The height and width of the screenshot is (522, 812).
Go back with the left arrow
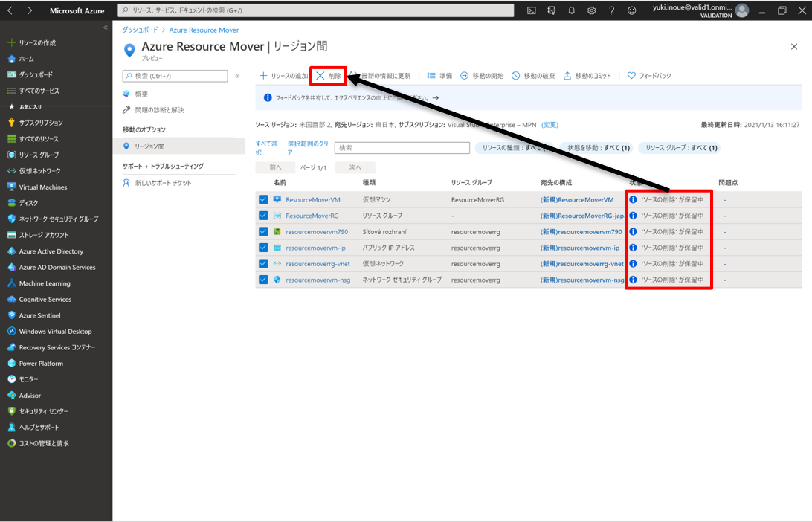10,10
